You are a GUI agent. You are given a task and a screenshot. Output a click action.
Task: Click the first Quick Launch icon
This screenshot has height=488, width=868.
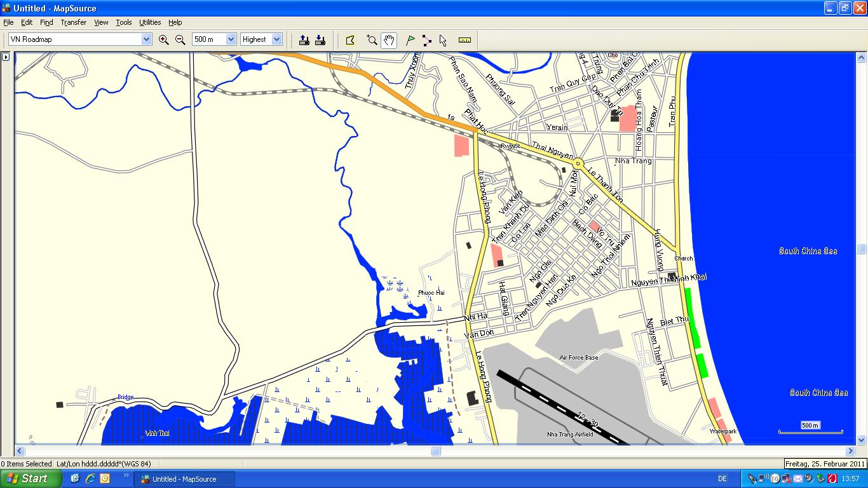point(75,478)
